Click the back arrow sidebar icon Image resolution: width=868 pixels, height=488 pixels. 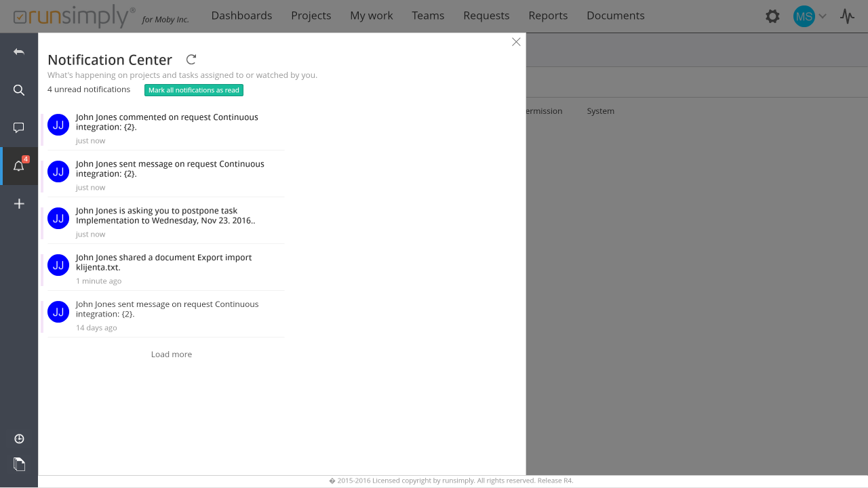19,52
